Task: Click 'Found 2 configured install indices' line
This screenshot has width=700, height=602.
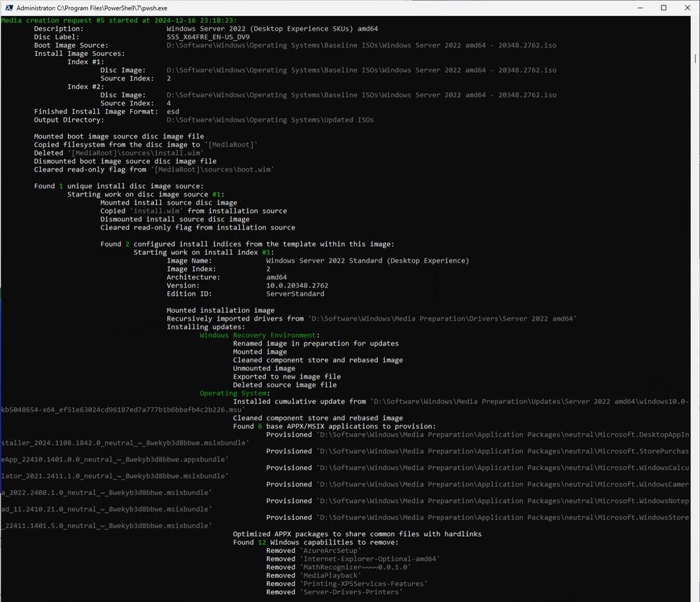Action: pos(247,244)
